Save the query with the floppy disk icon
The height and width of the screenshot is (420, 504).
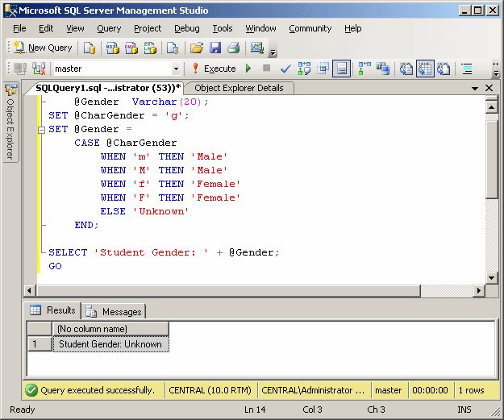[215, 48]
